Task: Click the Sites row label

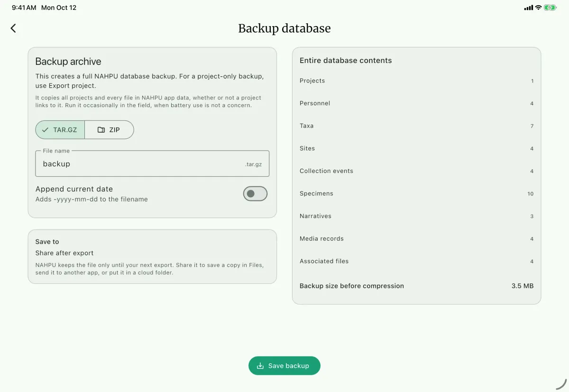Action: point(307,148)
